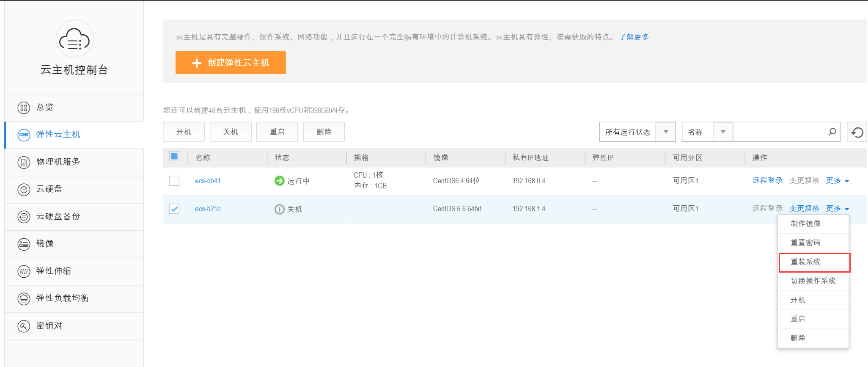The image size is (868, 367).
Task: Click the CentOS 6.6 64bit image cell
Action: [457, 209]
